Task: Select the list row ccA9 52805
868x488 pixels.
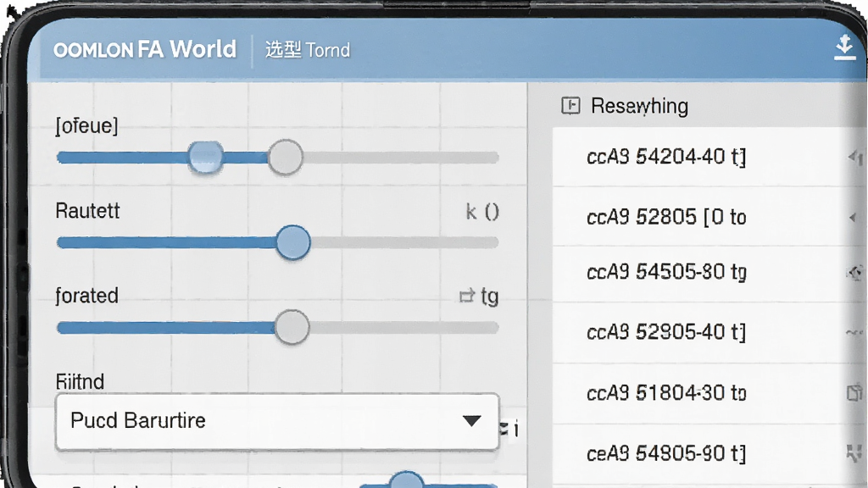Action: (709, 217)
